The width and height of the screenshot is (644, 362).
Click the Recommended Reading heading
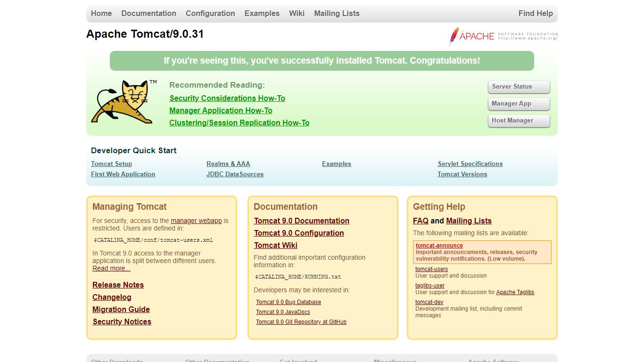[x=217, y=85]
